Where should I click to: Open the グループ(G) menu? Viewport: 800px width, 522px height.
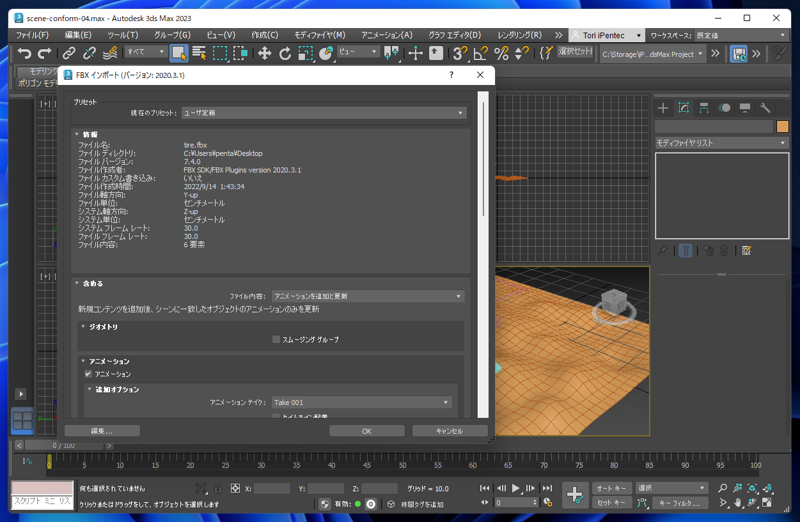172,35
